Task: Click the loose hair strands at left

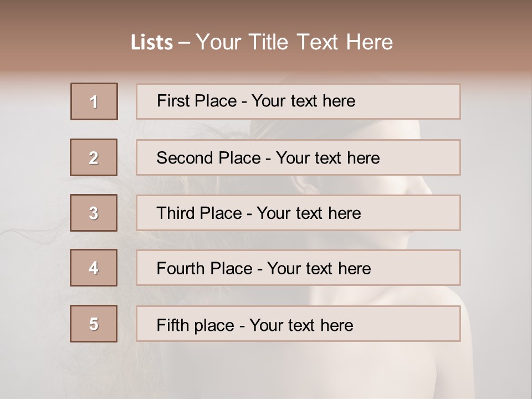Action: (x=33, y=233)
